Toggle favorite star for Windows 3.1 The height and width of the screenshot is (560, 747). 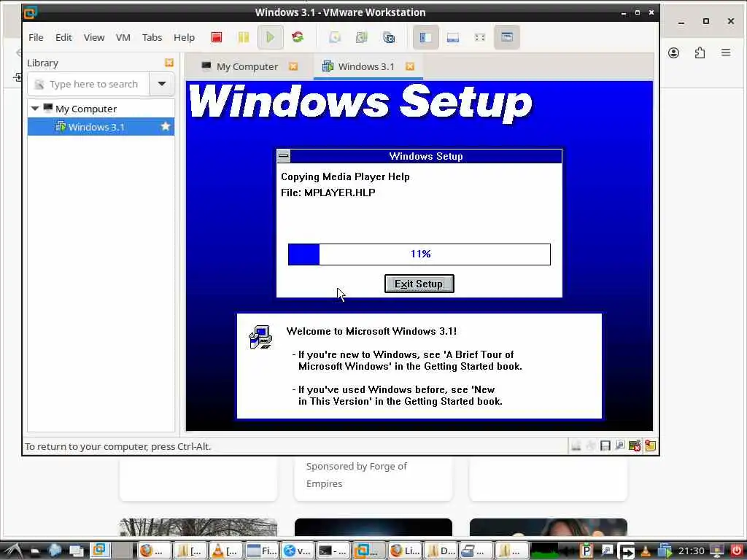[166, 127]
